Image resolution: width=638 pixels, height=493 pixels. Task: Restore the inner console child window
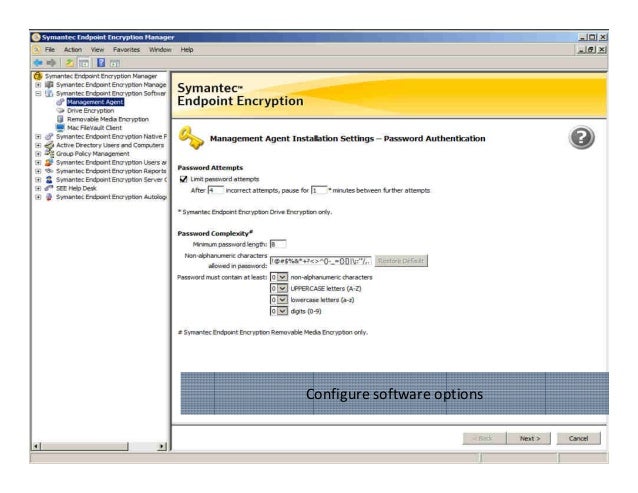(x=592, y=50)
